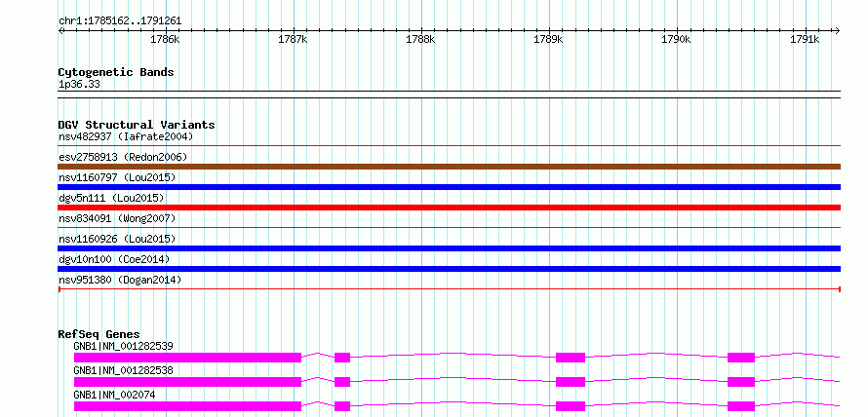
Task: Click the chr1:1785162..1791261 region label
Action: (120, 21)
